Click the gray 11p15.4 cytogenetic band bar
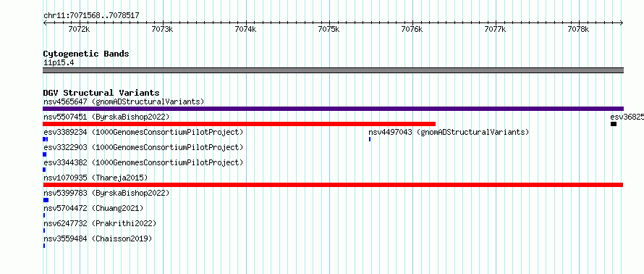 click(333, 70)
